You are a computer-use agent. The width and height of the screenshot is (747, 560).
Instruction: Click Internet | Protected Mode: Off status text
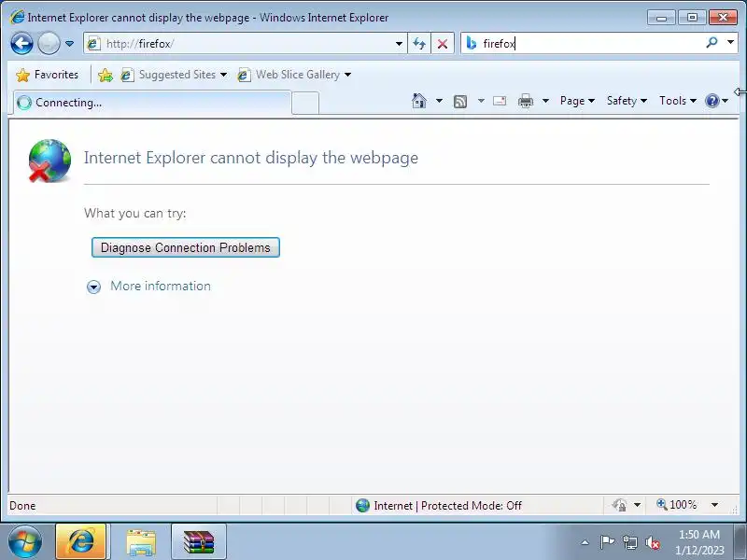pyautogui.click(x=448, y=506)
